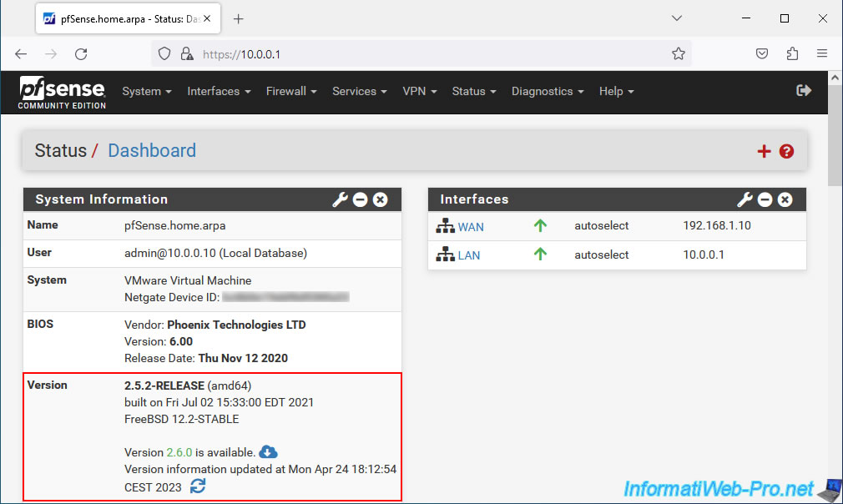This screenshot has height=504, width=843.
Task: Close the pfSense.home.arpa browser tab
Action: [207, 19]
